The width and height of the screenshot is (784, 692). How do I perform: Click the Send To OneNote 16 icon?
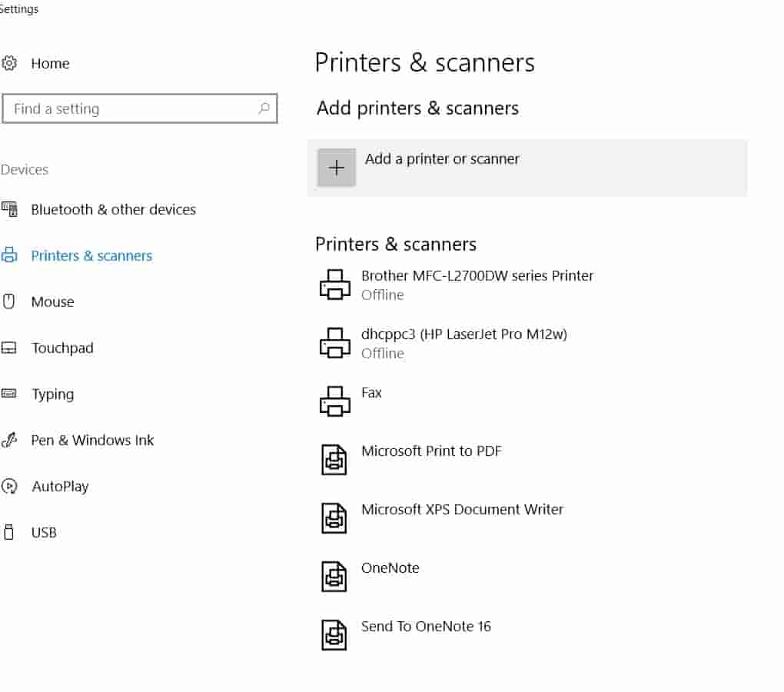(334, 635)
